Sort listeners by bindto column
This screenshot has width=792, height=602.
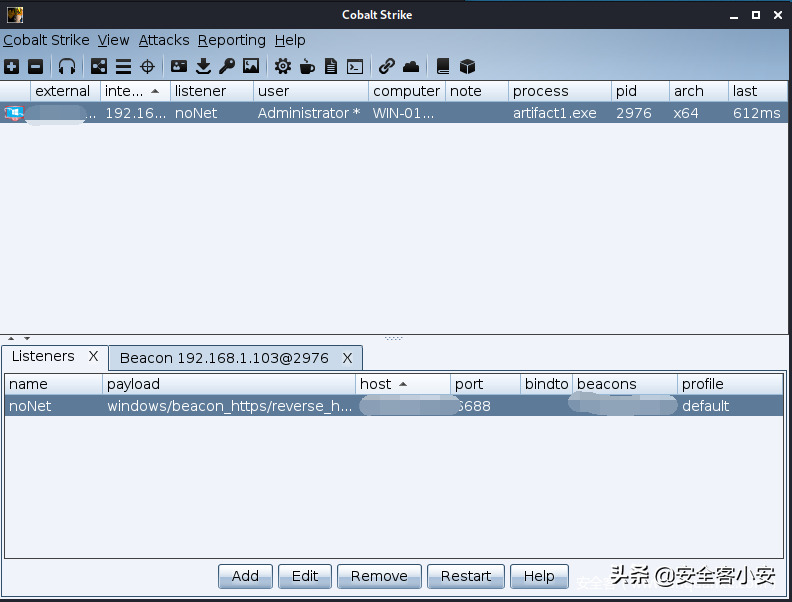[x=547, y=384]
